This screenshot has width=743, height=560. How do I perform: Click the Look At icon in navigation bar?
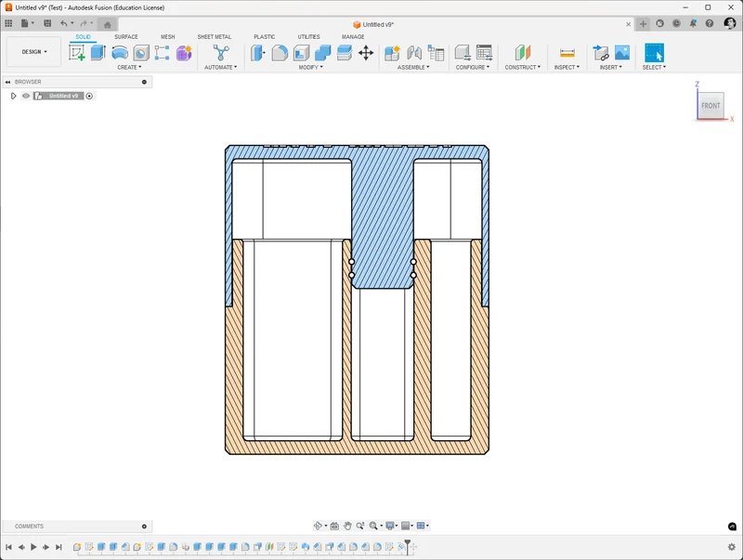[334, 526]
